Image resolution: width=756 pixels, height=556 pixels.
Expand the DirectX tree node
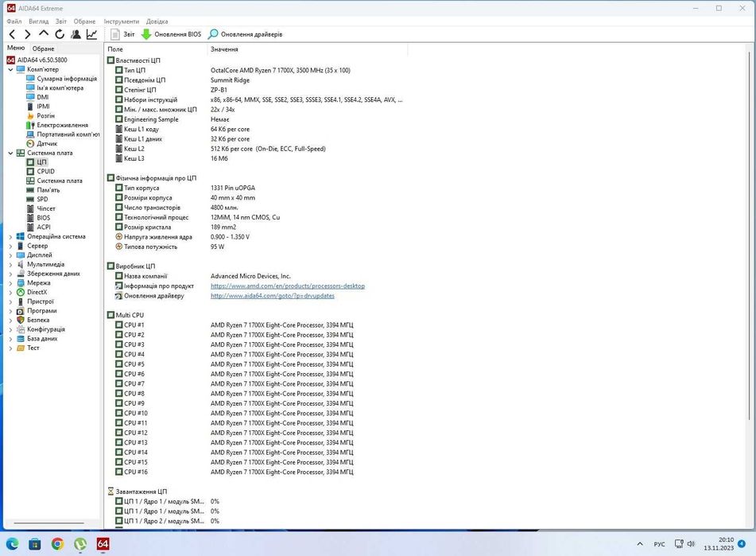point(10,292)
